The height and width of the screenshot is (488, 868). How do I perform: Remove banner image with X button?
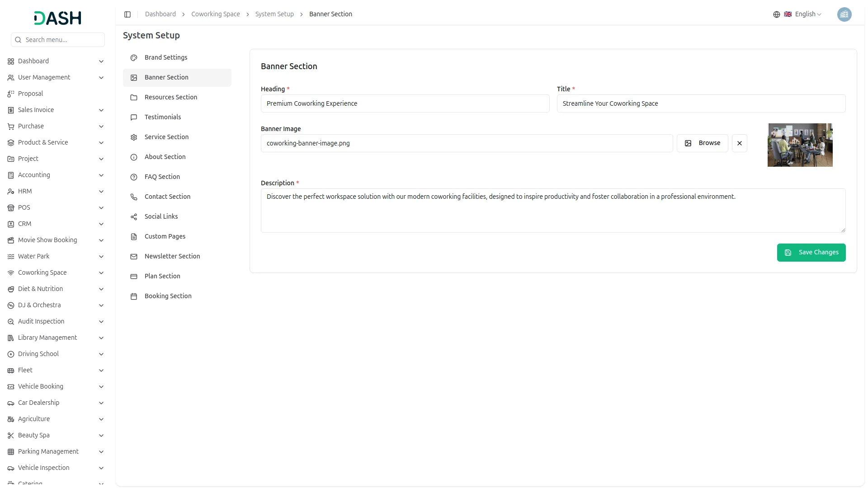tap(739, 143)
